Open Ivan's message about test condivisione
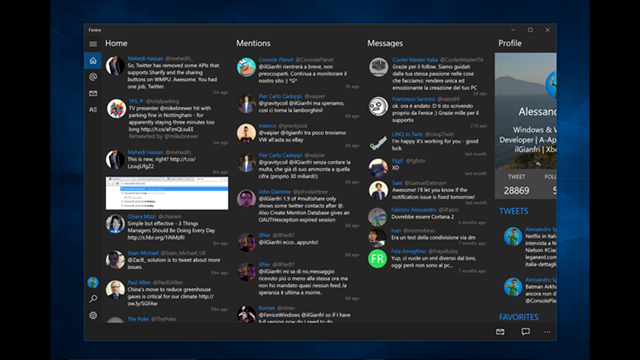 427,237
